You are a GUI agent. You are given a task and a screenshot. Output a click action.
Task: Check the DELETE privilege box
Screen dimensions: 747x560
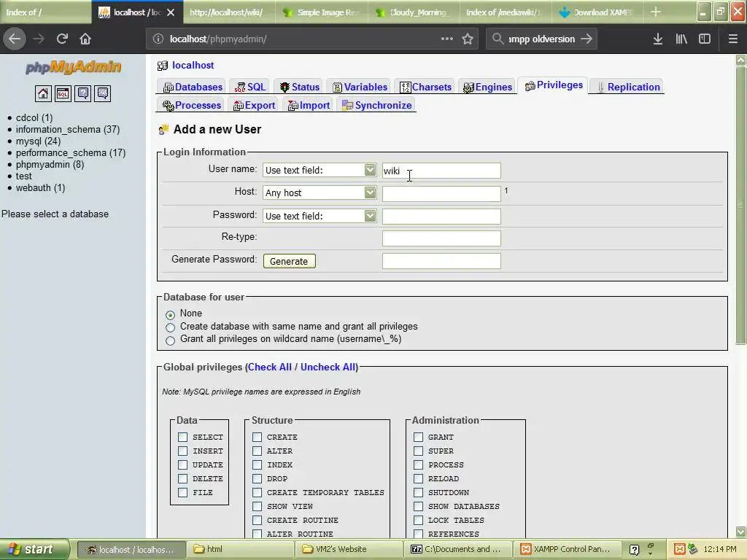pos(183,478)
